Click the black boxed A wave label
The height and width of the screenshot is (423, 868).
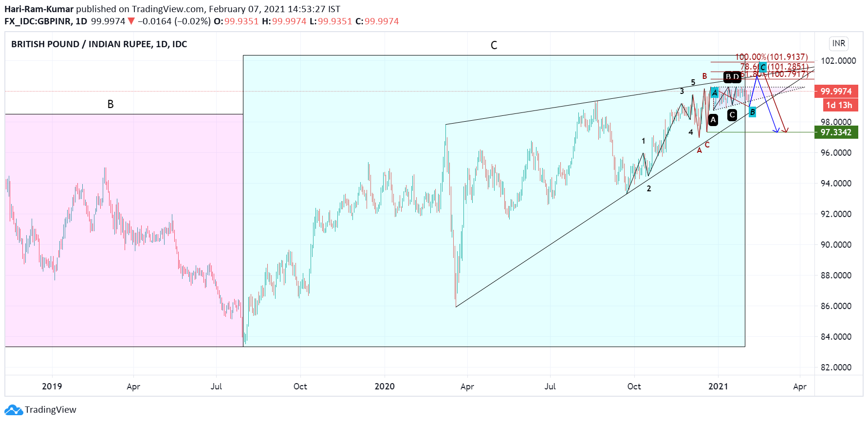pyautogui.click(x=713, y=120)
